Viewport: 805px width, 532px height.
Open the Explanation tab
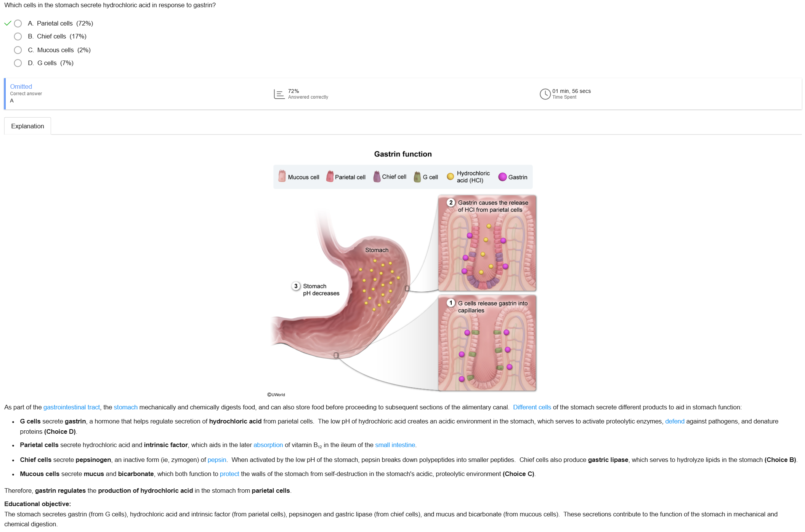[x=27, y=126]
